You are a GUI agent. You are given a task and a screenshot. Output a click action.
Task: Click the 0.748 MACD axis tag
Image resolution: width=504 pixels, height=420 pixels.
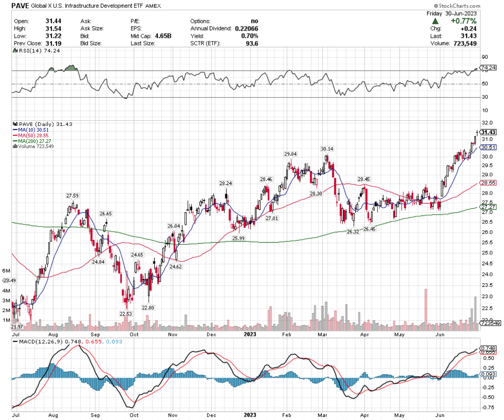488,348
